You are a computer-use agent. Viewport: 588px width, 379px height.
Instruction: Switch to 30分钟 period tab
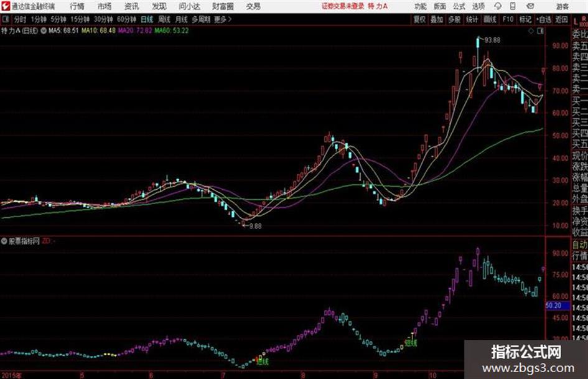pyautogui.click(x=103, y=19)
